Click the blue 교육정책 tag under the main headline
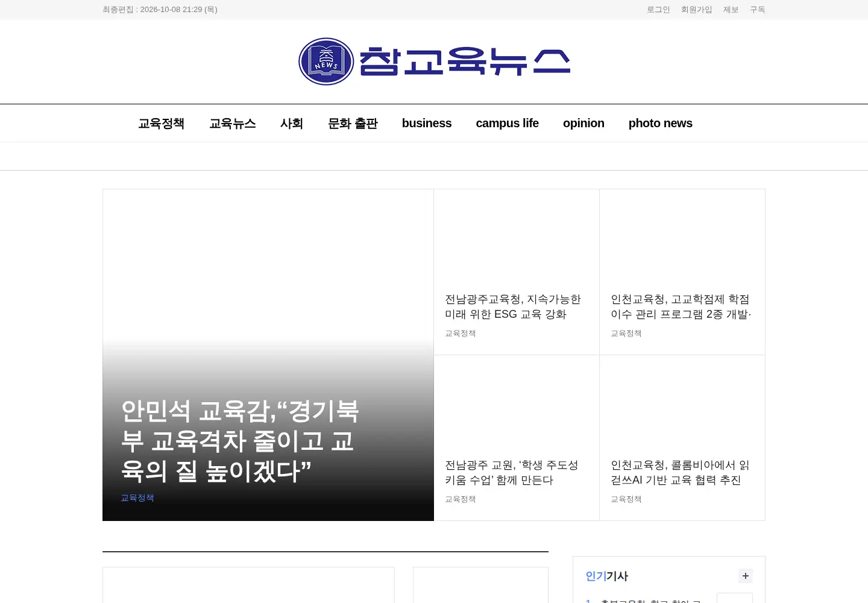Viewport: 868px width, 603px height. click(137, 497)
